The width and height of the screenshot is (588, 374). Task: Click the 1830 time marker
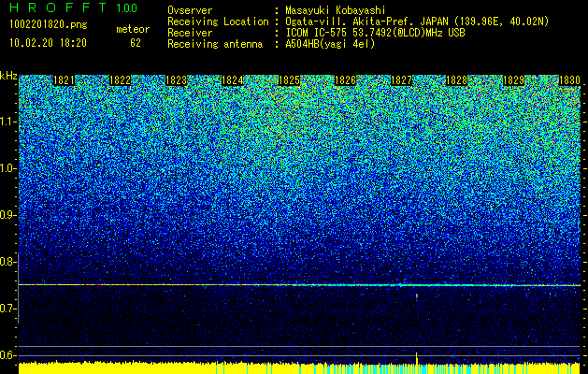pos(569,80)
